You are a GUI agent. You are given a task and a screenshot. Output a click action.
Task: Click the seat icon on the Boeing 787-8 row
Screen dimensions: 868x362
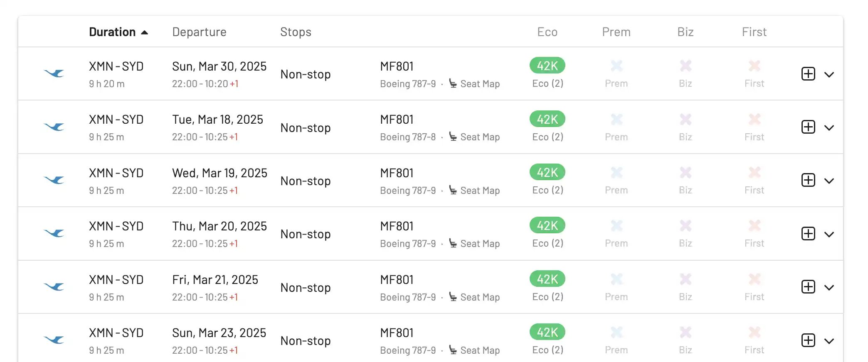[x=453, y=137]
